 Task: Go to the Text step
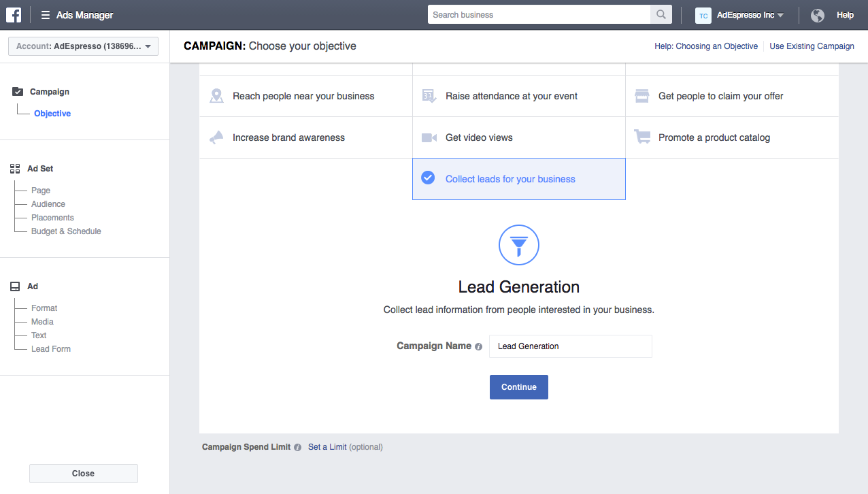pos(39,335)
